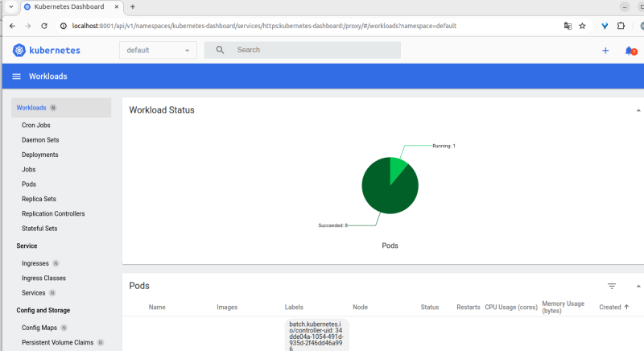The image size is (644, 351).
Task: Click the 'Succeeded: 8' chart label
Action: point(333,225)
